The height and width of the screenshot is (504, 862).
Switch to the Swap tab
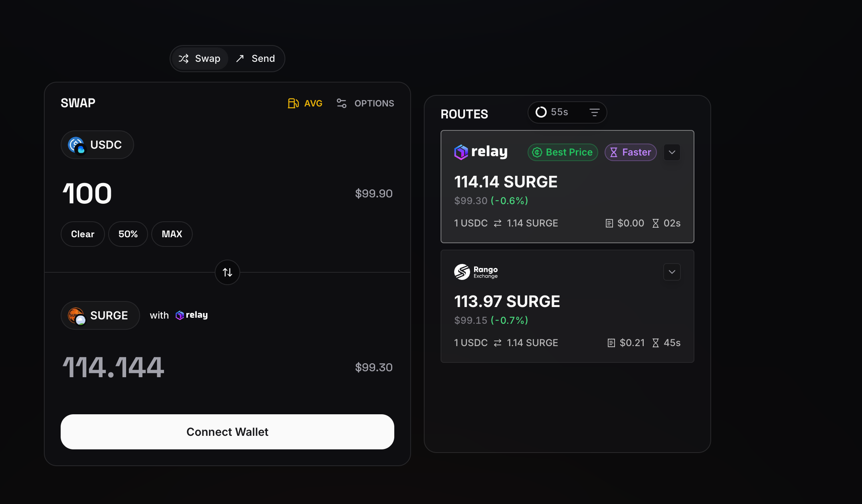pyautogui.click(x=200, y=59)
